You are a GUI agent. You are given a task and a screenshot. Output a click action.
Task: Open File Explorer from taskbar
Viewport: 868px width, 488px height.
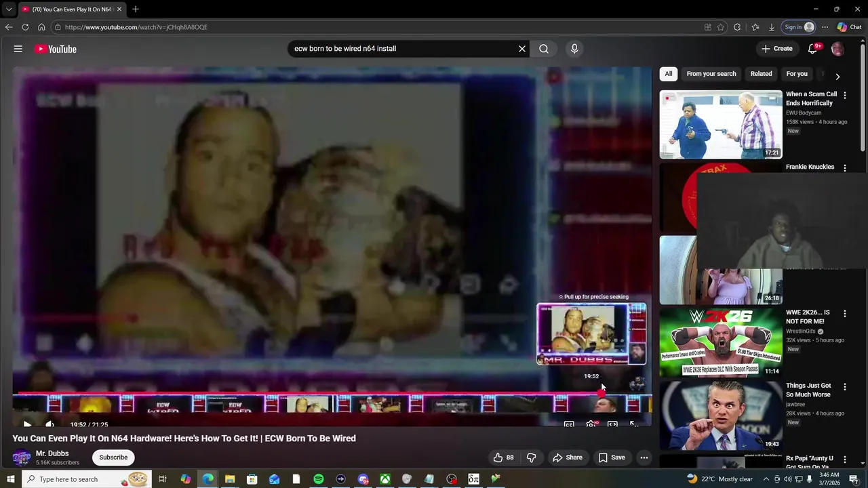pos(230,479)
